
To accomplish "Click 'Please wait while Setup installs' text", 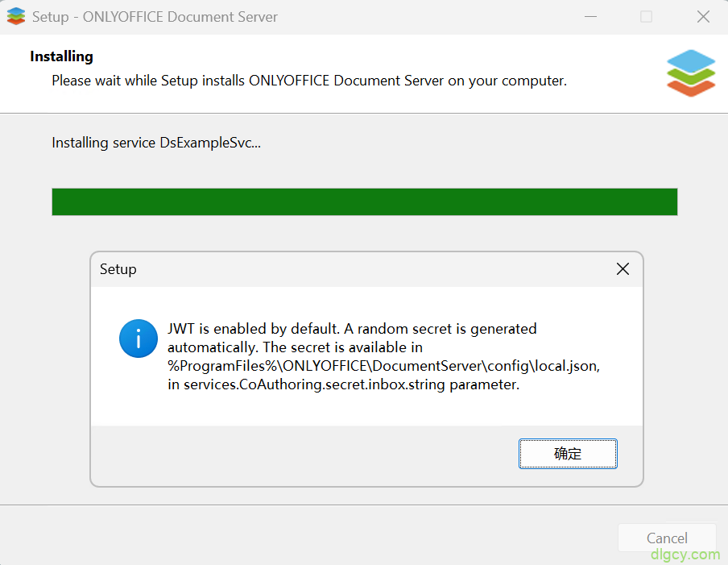I will [x=309, y=81].
